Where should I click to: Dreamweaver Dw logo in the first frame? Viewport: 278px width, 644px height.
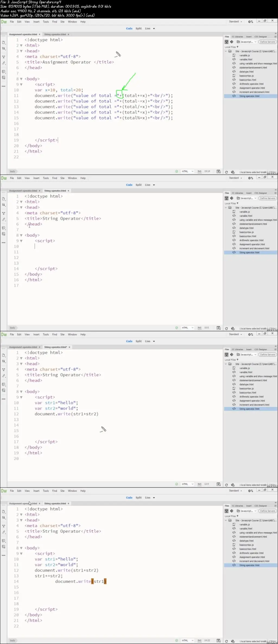pyautogui.click(x=4, y=22)
